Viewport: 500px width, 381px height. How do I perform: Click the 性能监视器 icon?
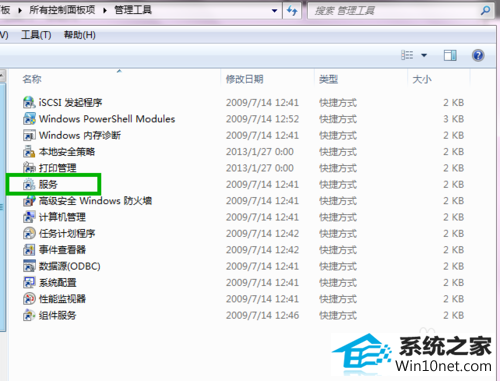(29, 298)
